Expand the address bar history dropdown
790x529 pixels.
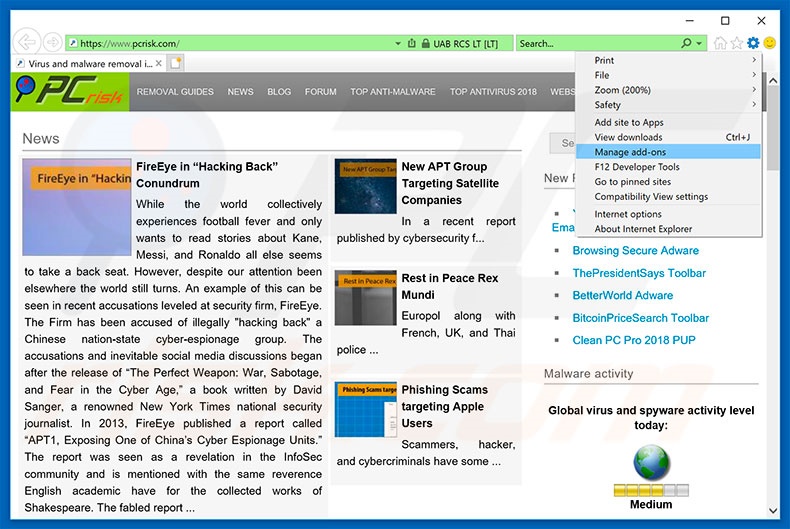(x=398, y=43)
